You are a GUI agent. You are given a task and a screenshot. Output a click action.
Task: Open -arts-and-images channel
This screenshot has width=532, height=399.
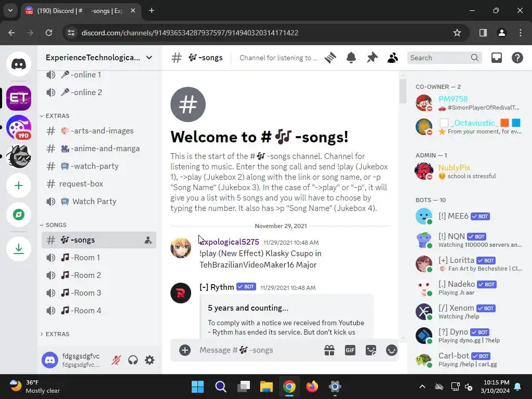[99, 131]
